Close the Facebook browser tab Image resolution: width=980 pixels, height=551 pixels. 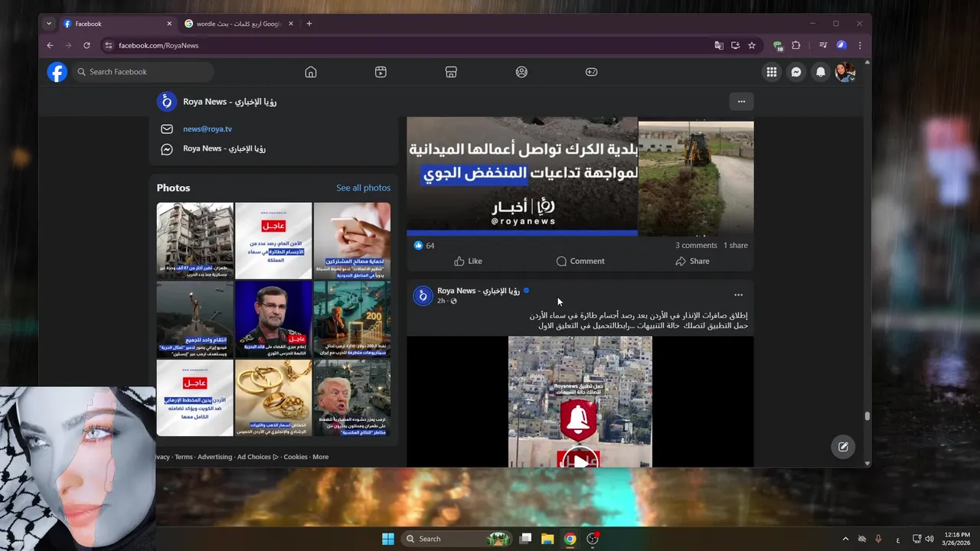point(169,24)
